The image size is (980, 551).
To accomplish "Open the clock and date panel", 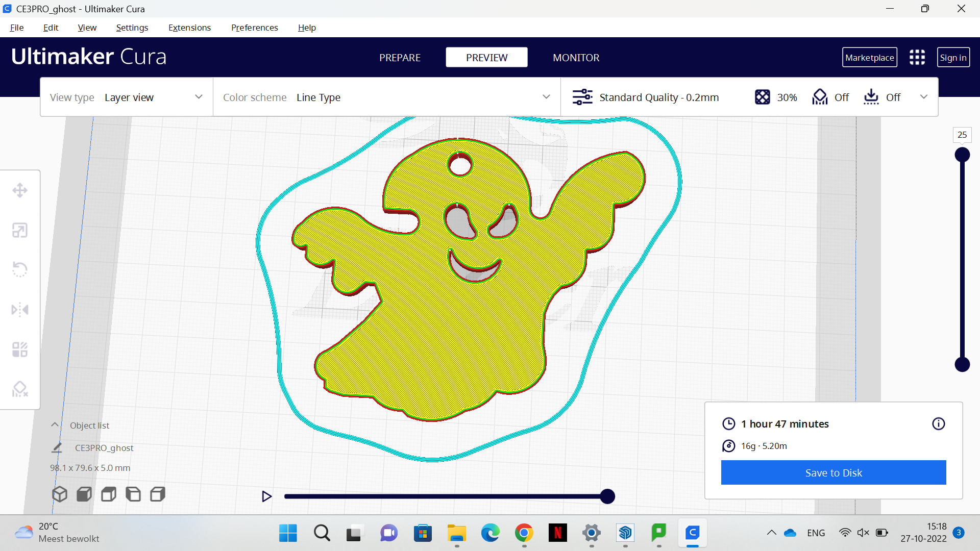I will tap(923, 533).
